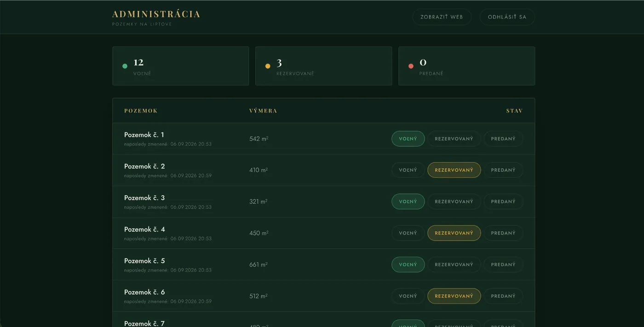Image resolution: width=644 pixels, height=327 pixels.
Task: Select Rezervovaný for Pozemok č. 2
Action: (454, 170)
